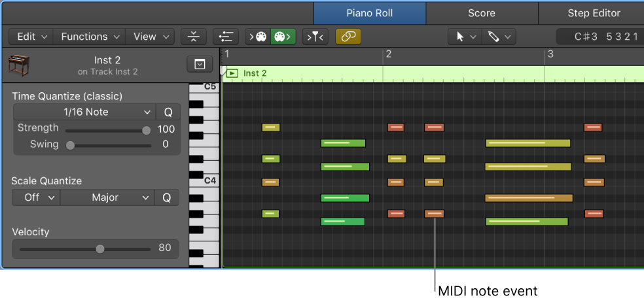Screen dimensions: 644x302
Task: Click the playhead at bar 1
Action: [x=223, y=71]
